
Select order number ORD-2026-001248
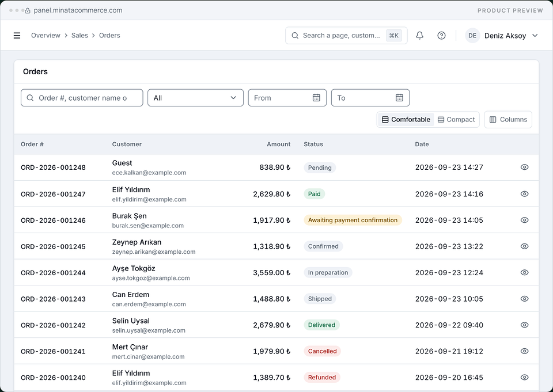(x=53, y=168)
